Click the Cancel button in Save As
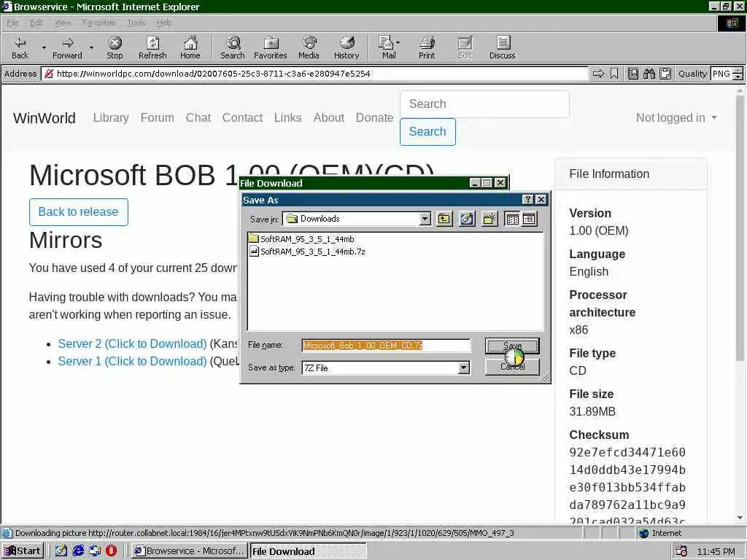 tap(512, 367)
